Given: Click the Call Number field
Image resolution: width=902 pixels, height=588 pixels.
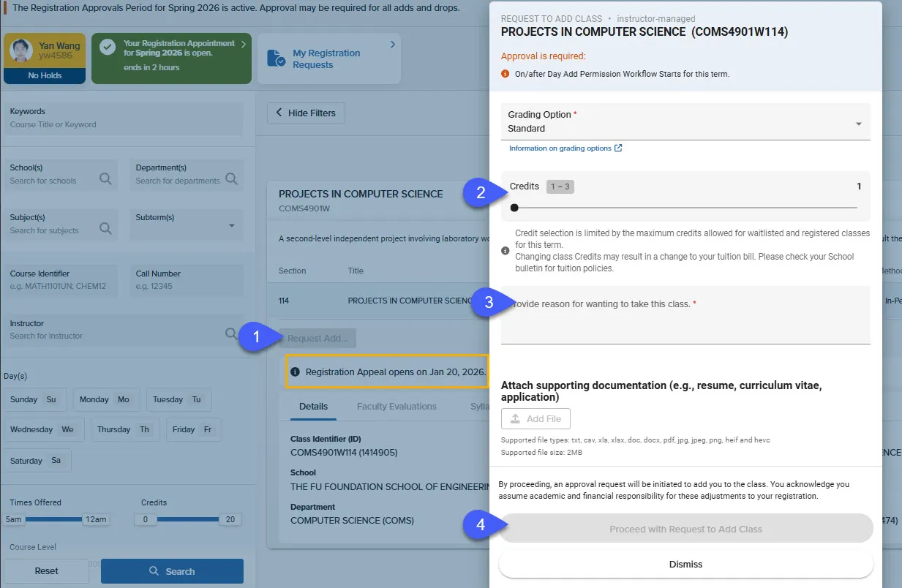Looking at the screenshot, I should 187,280.
